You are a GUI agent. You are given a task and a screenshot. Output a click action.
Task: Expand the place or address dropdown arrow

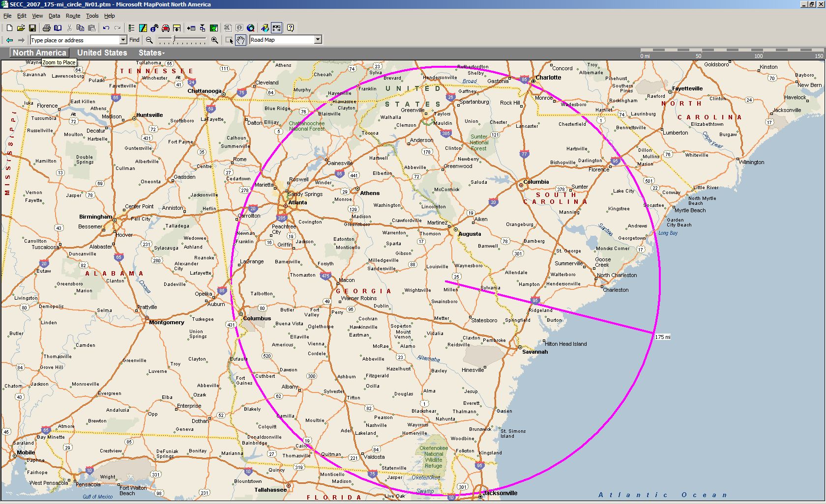[x=123, y=40]
